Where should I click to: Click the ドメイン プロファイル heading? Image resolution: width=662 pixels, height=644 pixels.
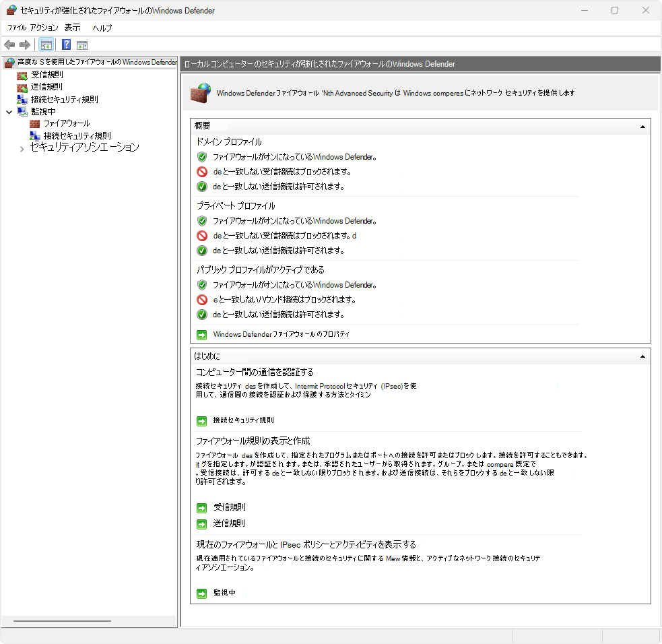point(229,142)
